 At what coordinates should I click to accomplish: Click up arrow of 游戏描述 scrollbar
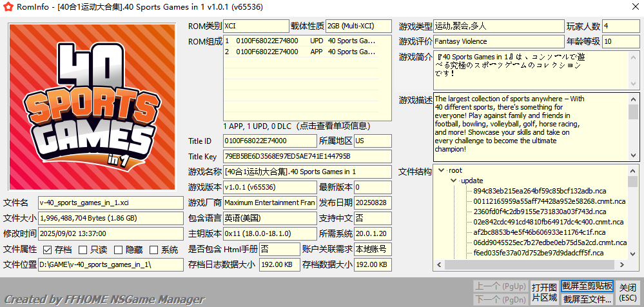pos(634,98)
